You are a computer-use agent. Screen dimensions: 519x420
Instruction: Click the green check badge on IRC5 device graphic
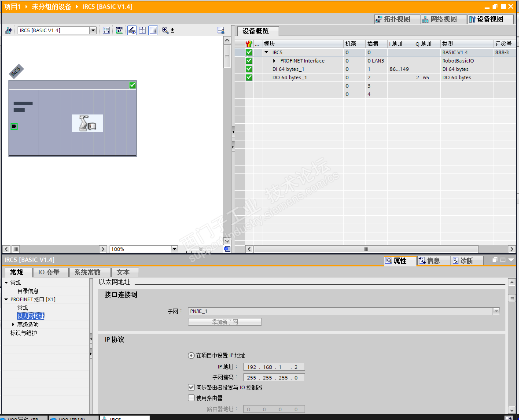pyautogui.click(x=133, y=85)
